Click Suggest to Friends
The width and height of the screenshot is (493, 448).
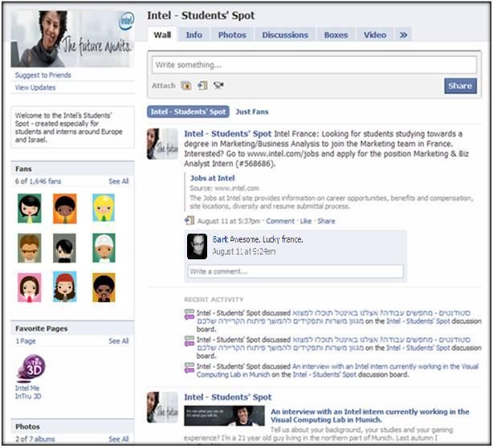[43, 75]
